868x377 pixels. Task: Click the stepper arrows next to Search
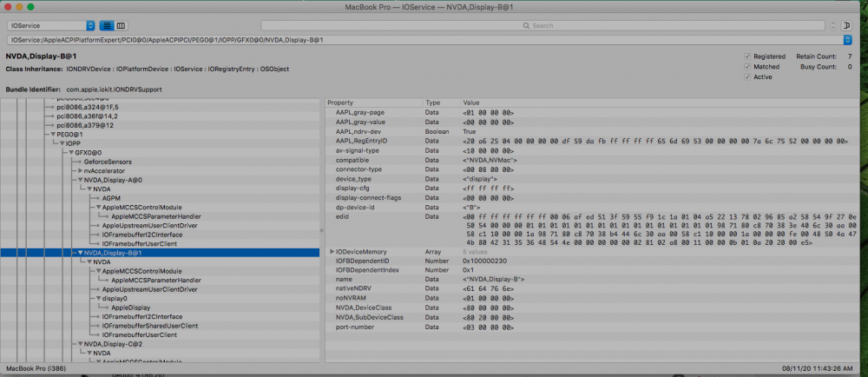(x=832, y=26)
